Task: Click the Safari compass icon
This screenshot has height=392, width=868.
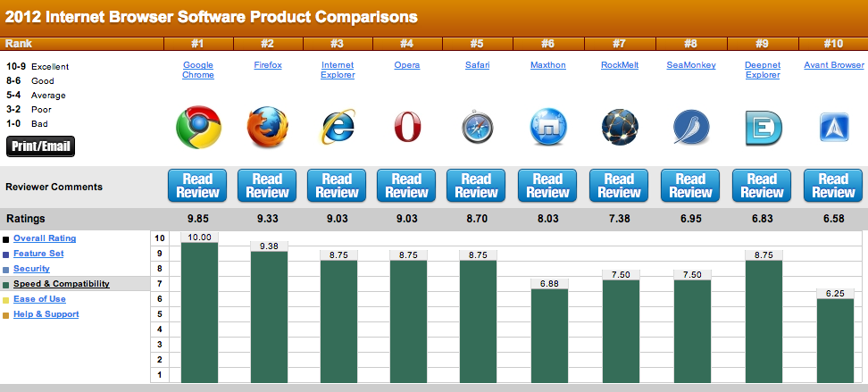Action: click(x=477, y=128)
